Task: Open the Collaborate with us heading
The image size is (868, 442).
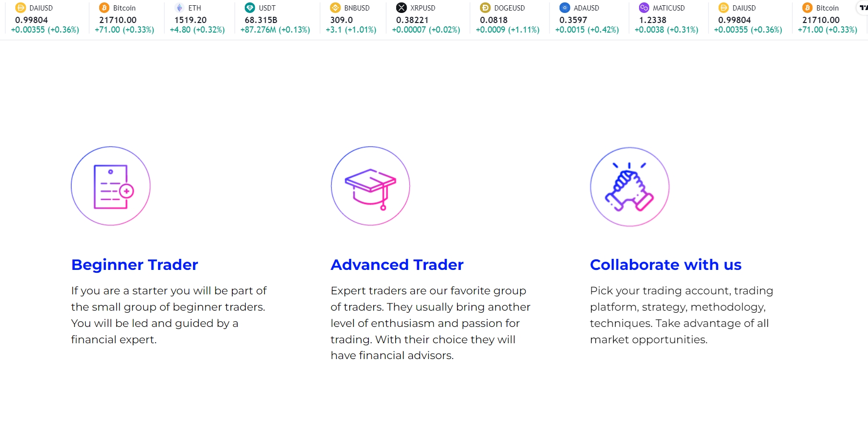Action: pos(666,265)
